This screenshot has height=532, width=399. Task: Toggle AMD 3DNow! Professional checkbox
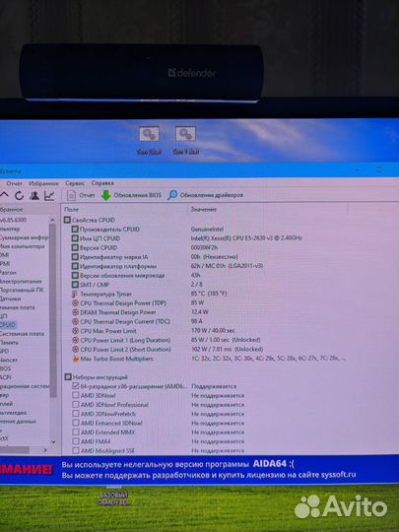pyautogui.click(x=75, y=405)
